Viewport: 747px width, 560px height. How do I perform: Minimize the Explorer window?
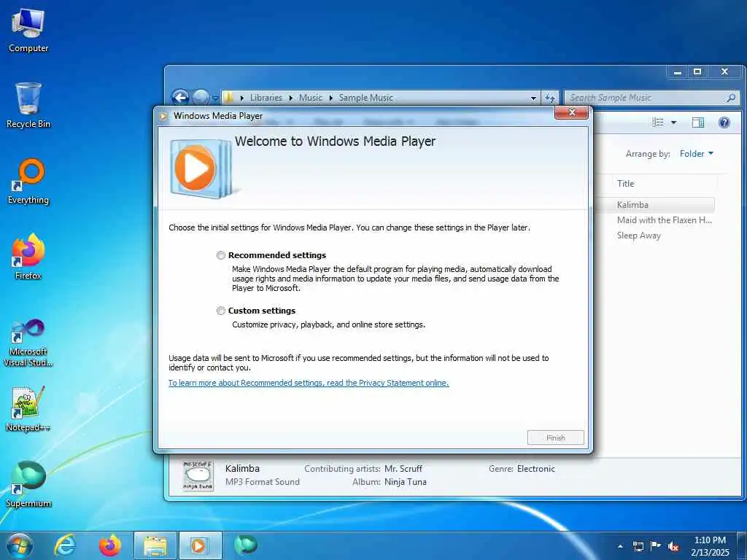point(678,72)
